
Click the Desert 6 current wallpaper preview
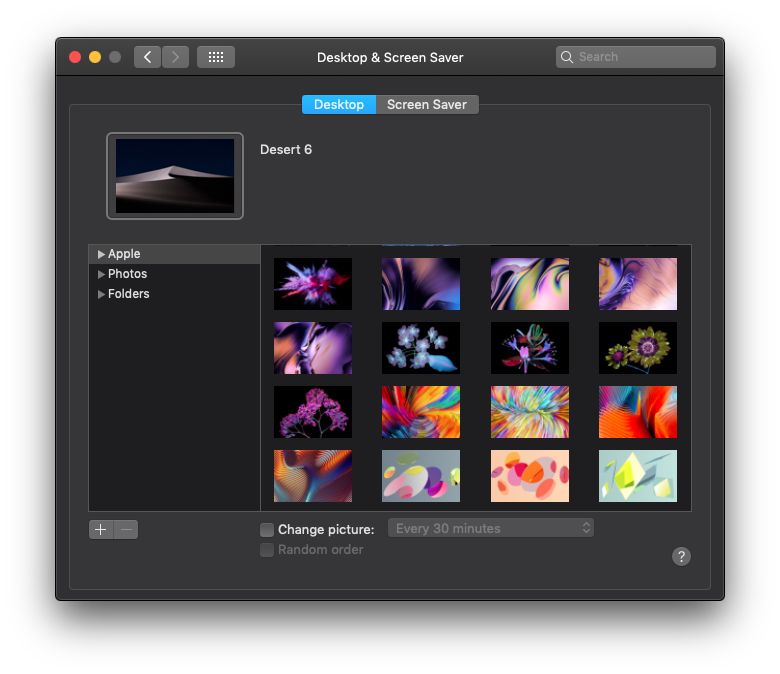(175, 175)
